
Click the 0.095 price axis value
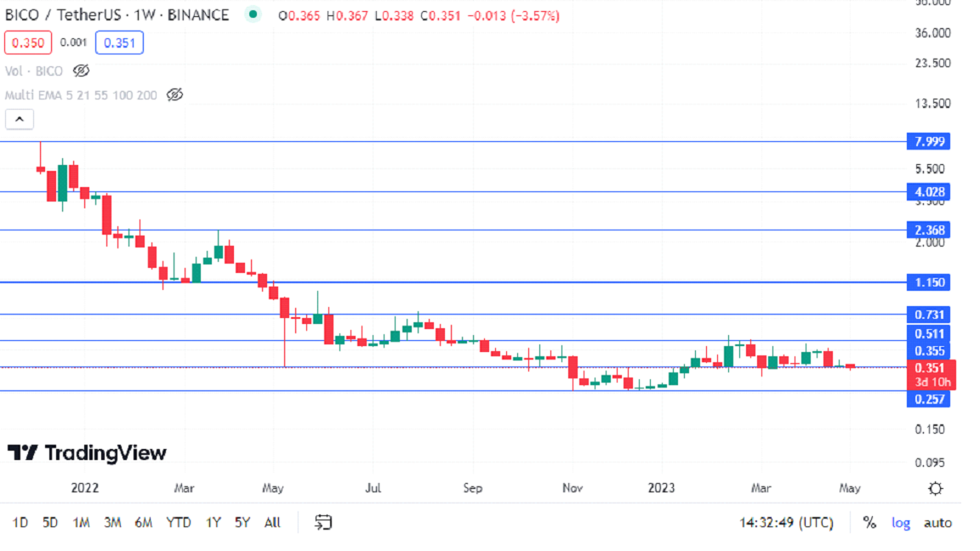point(930,463)
